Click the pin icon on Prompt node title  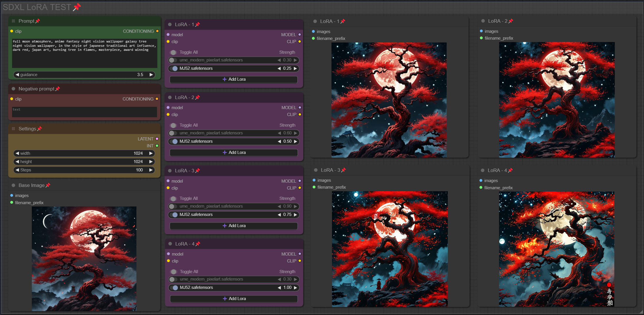click(38, 21)
